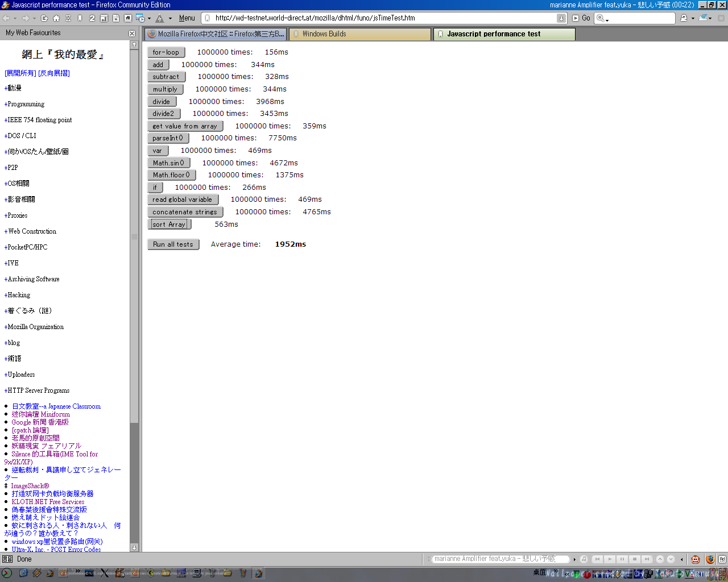Click the Bookmarks icon in the toolbar

tap(80, 18)
